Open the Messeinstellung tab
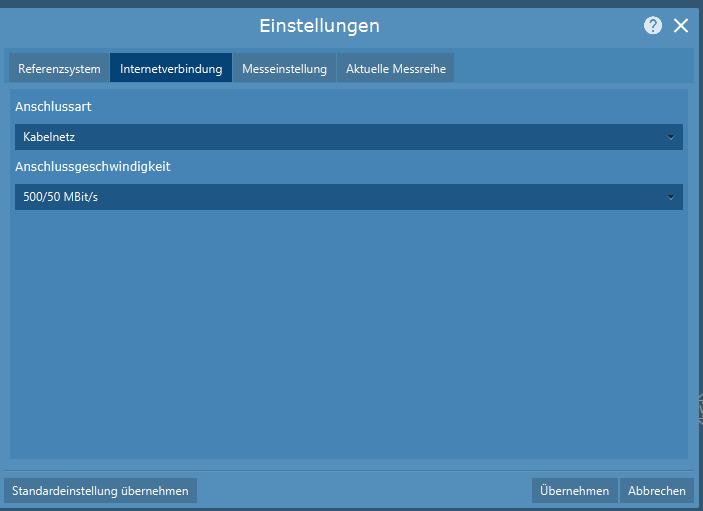The height and width of the screenshot is (511, 703). click(x=284, y=69)
